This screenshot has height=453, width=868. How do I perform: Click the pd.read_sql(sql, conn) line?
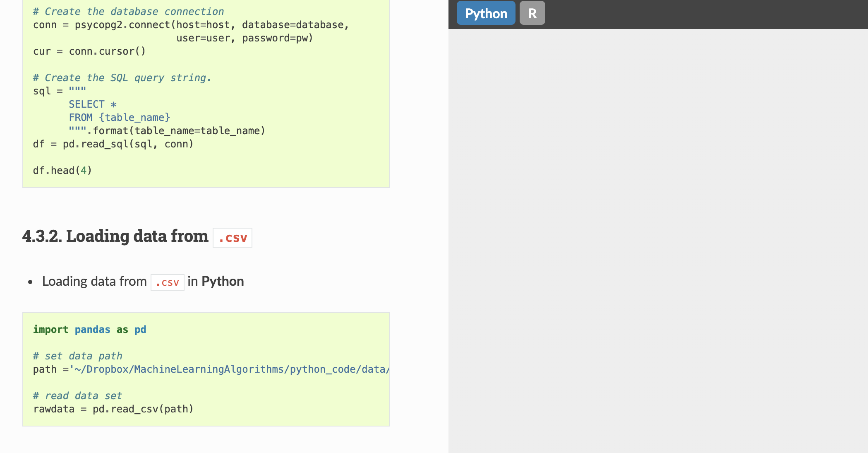113,144
